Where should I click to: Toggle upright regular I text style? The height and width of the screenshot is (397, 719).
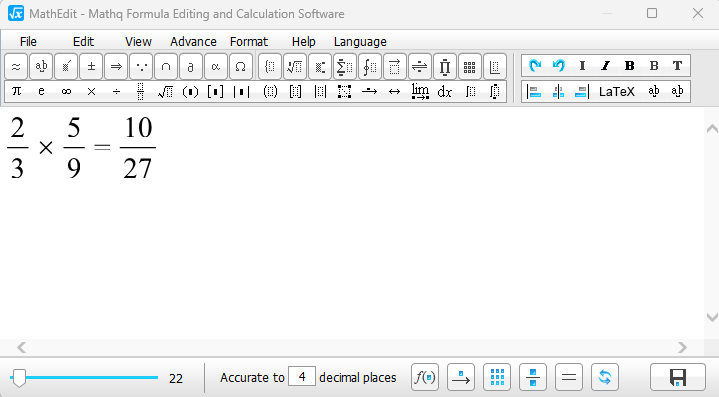click(582, 66)
